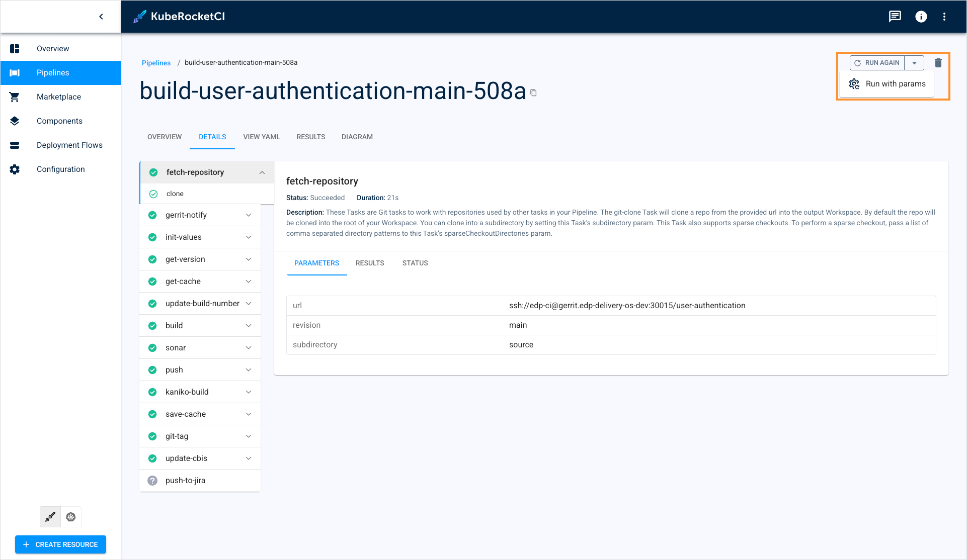Expand the gerrit-notify task
Viewport: 967px width, 560px height.
point(249,215)
